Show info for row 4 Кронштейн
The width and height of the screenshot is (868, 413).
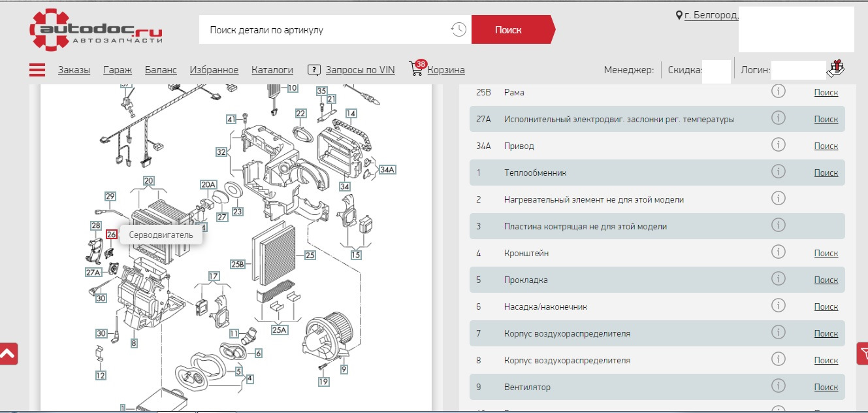pyautogui.click(x=778, y=252)
